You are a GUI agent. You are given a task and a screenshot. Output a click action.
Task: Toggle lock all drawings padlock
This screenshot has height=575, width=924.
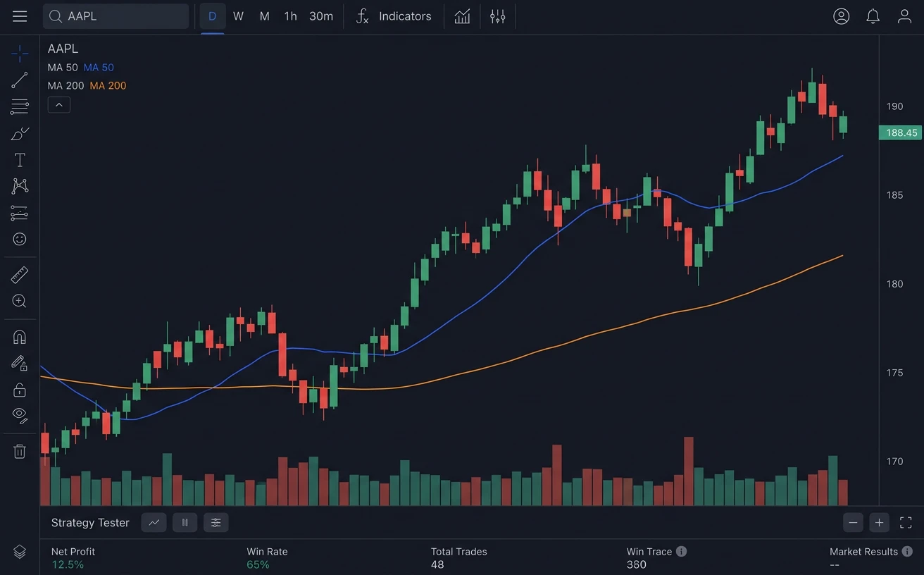[20, 390]
